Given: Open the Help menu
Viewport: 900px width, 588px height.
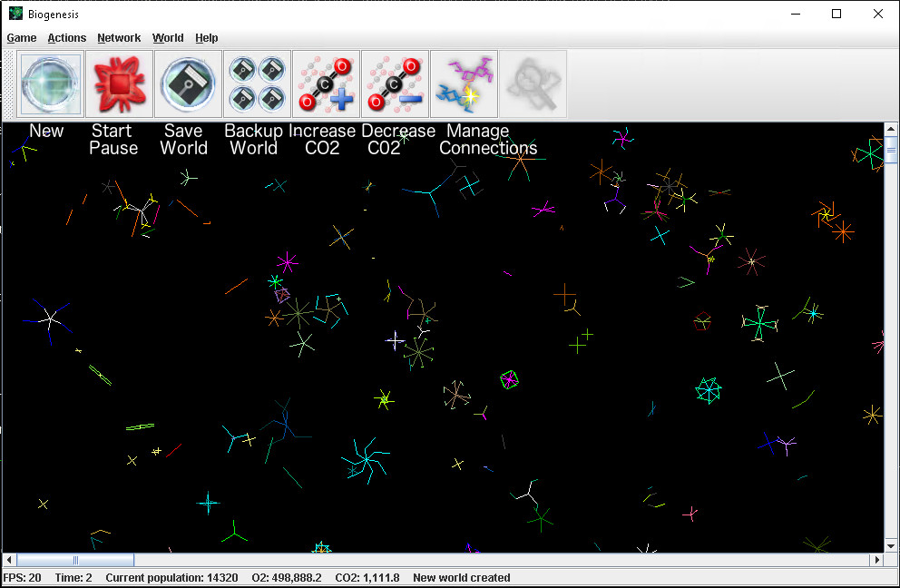Looking at the screenshot, I should [x=207, y=38].
